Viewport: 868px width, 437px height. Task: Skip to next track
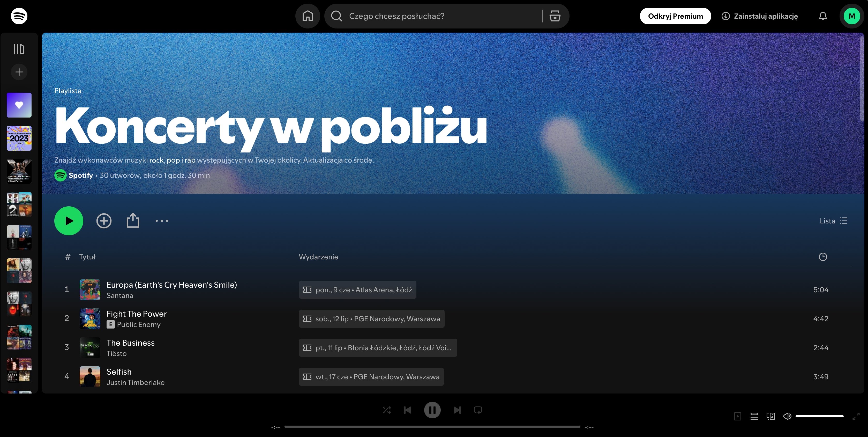pyautogui.click(x=457, y=410)
